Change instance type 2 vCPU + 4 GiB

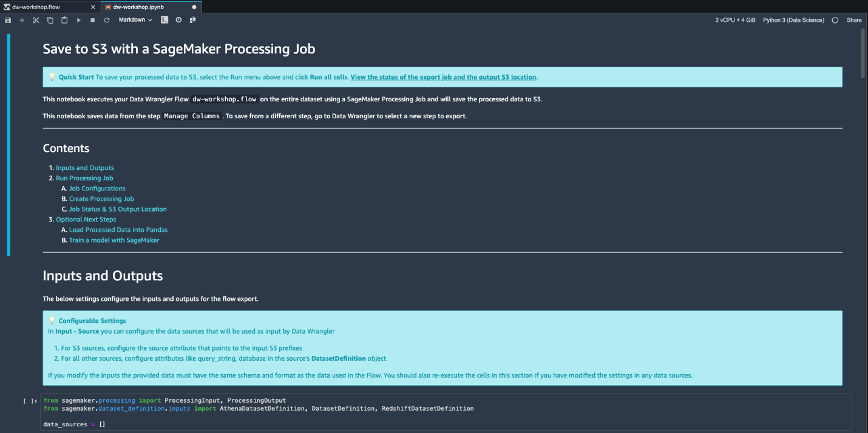[x=735, y=20]
